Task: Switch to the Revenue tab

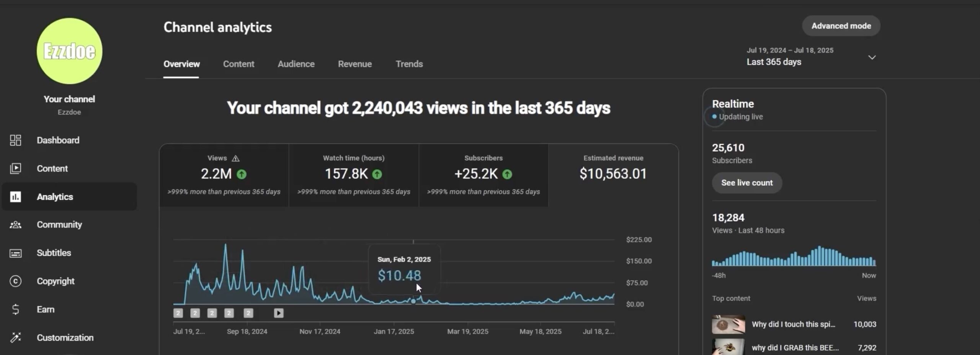Action: point(354,64)
